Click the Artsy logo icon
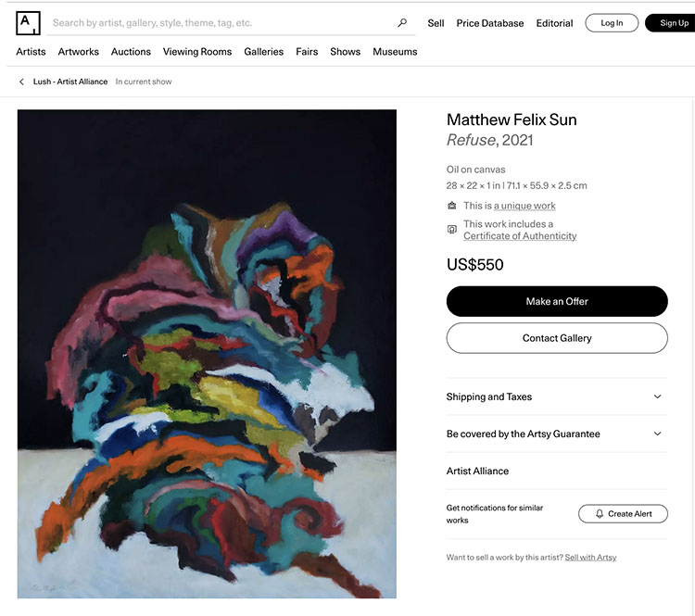This screenshot has width=695, height=616. (28, 22)
